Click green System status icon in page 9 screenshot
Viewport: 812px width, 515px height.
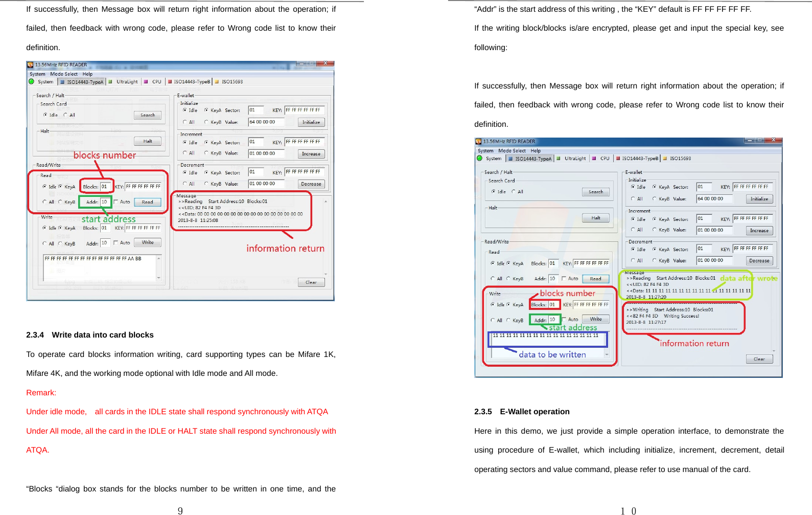pyautogui.click(x=31, y=81)
